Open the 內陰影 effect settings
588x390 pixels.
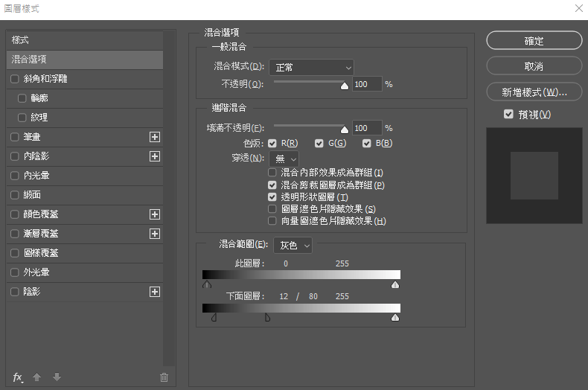pos(36,156)
